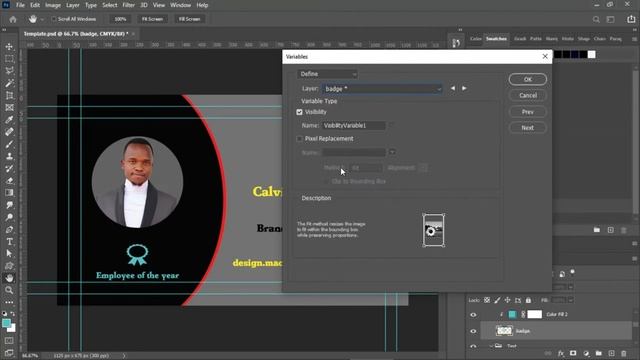
Task: Create a new group folder icon in Layers
Action: point(598,353)
